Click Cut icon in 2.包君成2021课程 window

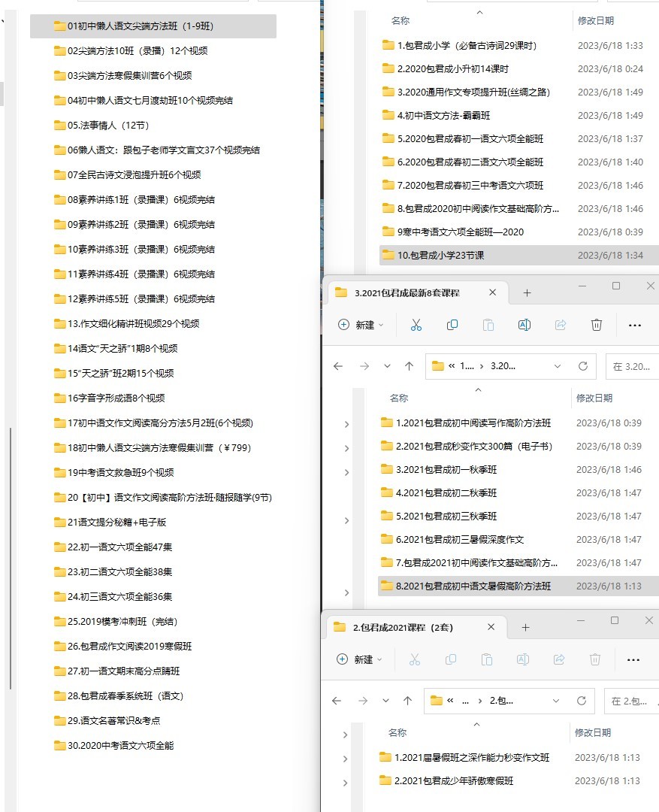[x=414, y=659]
